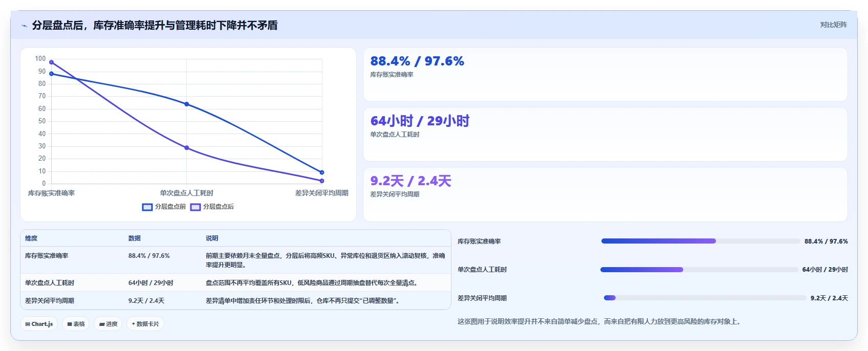The height and width of the screenshot is (351, 868).
Task: Click the Chart.js tag chip
Action: pos(39,324)
